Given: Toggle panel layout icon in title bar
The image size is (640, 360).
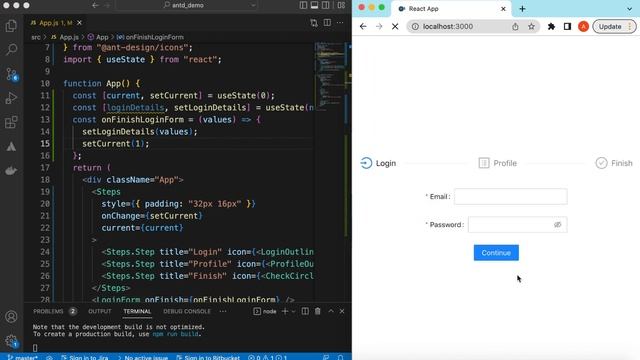Looking at the screenshot, I should [314, 5].
